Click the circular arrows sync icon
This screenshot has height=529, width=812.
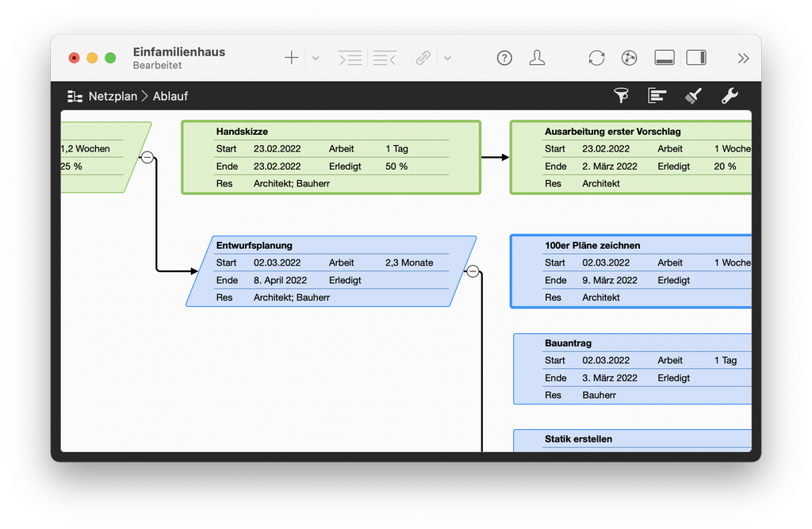click(x=596, y=58)
